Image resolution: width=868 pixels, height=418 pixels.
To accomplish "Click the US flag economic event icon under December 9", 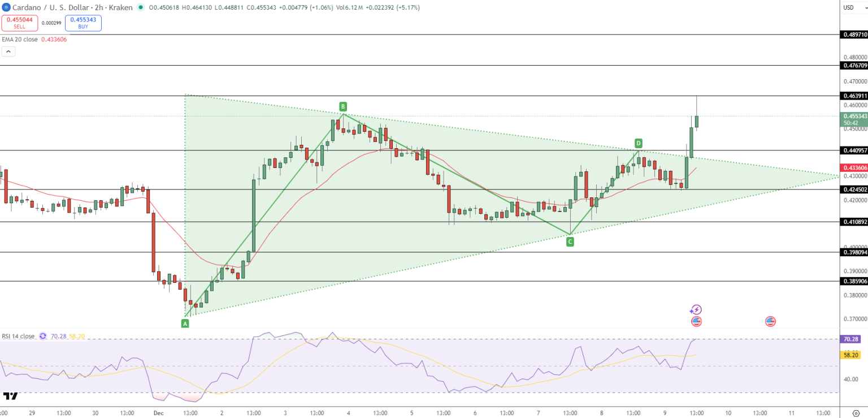I will 696,321.
